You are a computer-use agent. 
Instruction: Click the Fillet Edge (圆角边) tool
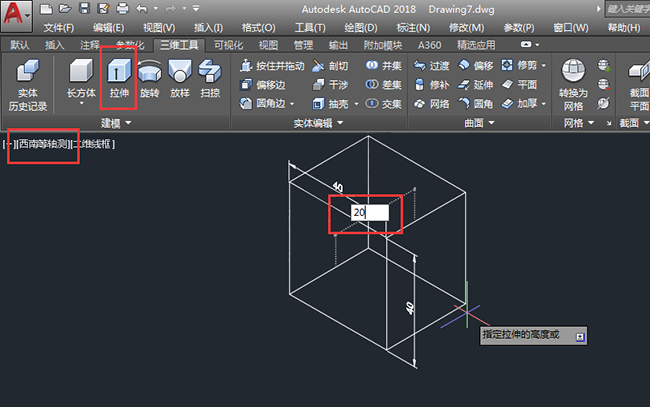pos(262,103)
